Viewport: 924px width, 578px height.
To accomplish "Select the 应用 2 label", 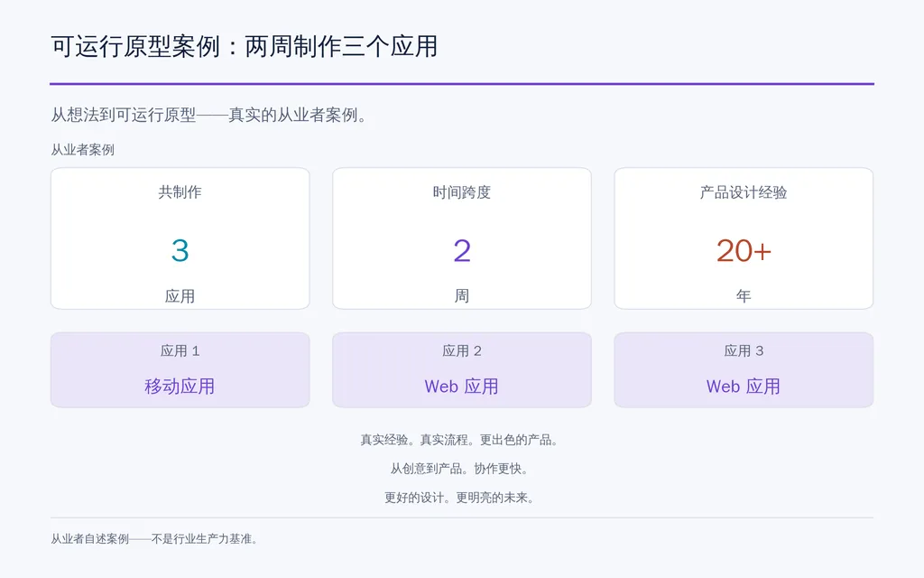I will (462, 351).
